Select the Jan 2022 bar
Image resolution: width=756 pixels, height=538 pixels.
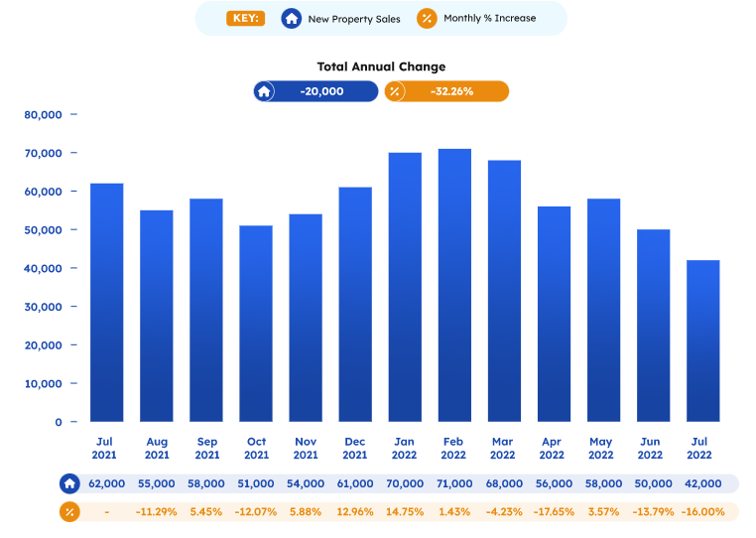coord(405,287)
